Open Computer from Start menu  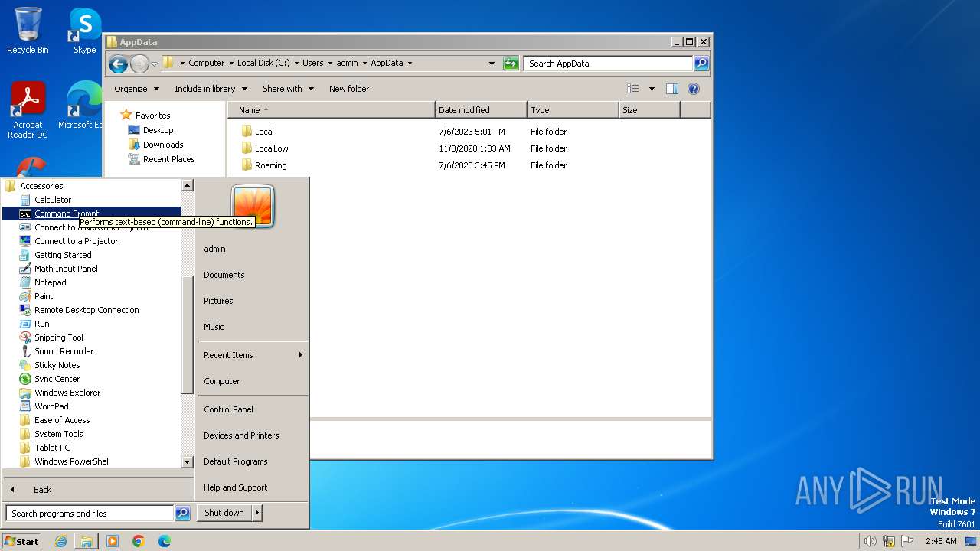222,381
